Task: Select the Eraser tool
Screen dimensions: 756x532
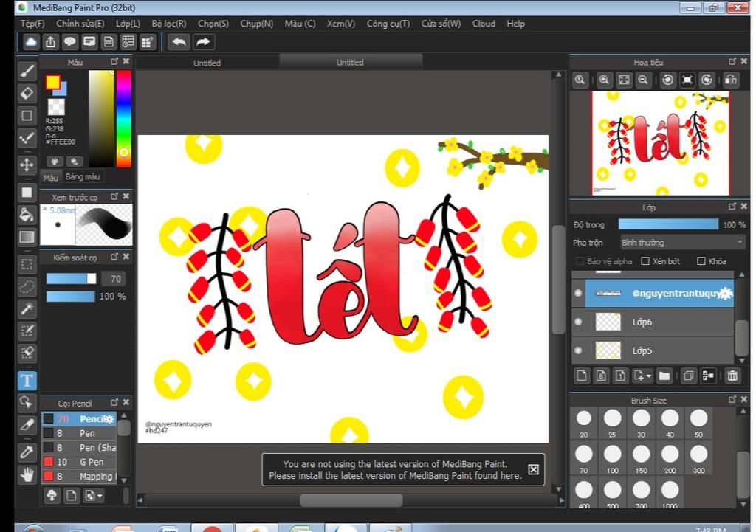Action: click(27, 93)
